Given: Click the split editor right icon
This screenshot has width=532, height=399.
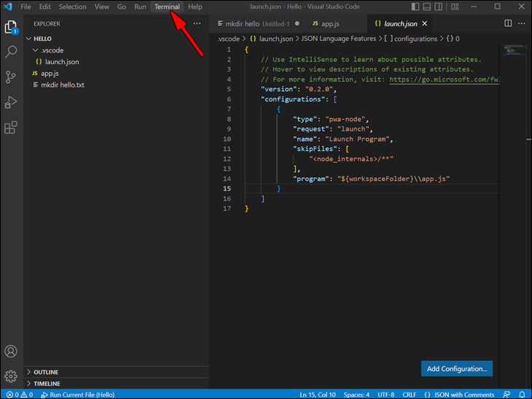Looking at the screenshot, I should click(x=508, y=23).
